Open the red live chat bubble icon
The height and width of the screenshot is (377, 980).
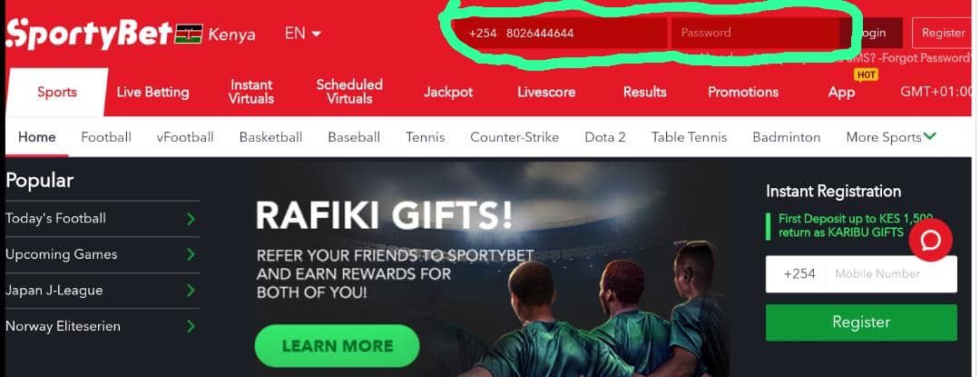(x=931, y=240)
